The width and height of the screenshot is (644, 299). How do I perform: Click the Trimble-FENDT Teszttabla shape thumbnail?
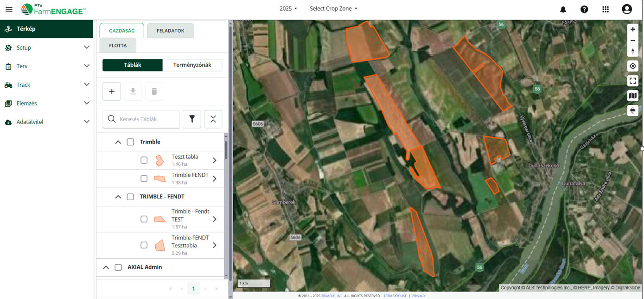click(x=159, y=245)
